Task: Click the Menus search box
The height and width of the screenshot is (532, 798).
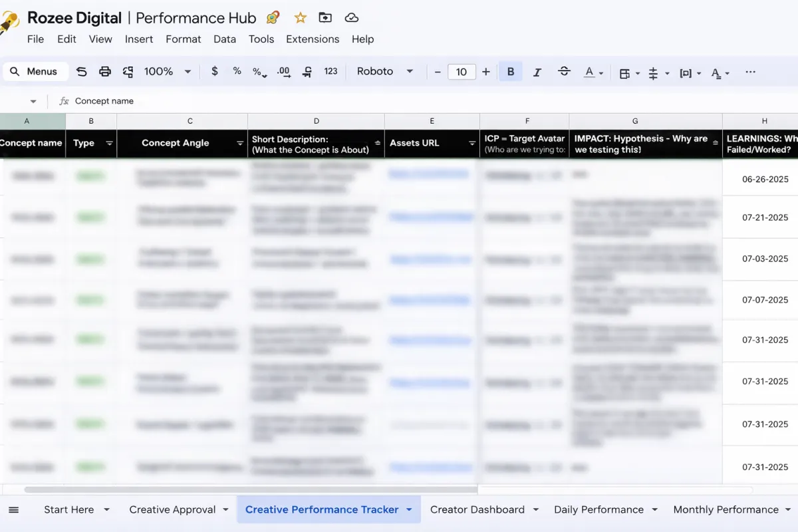Action: [x=35, y=72]
